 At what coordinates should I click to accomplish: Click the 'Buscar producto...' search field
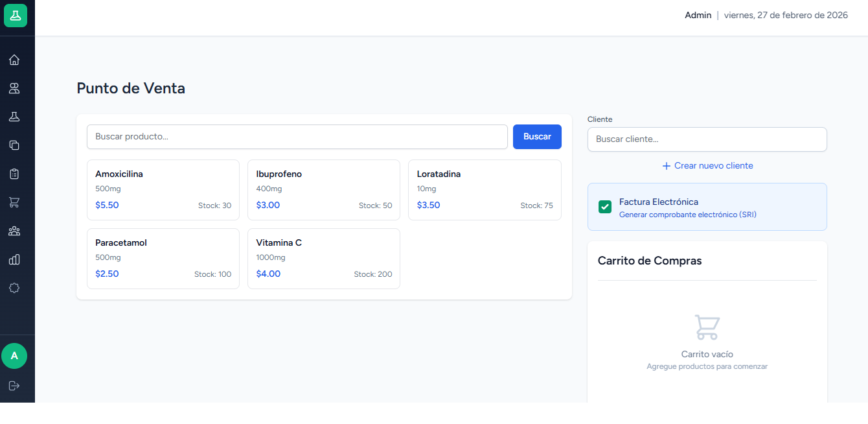pyautogui.click(x=297, y=137)
